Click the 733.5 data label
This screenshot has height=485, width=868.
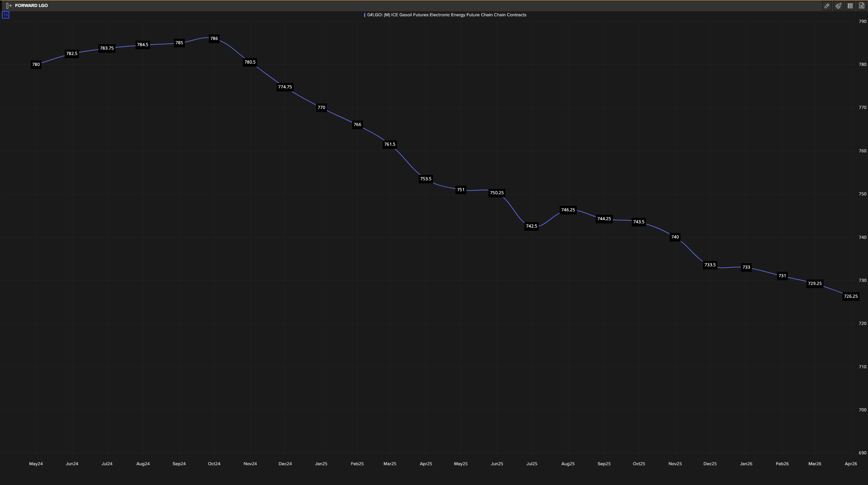[710, 265]
